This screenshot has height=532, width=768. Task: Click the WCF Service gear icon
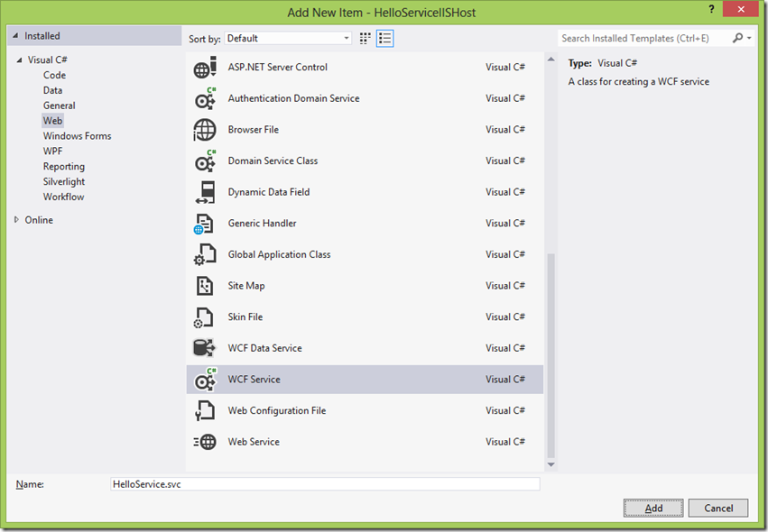pos(205,380)
